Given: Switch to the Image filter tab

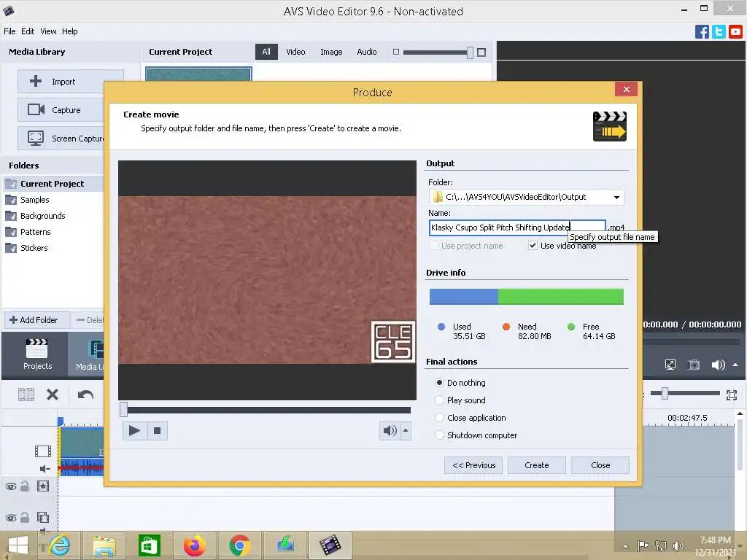Looking at the screenshot, I should point(331,52).
